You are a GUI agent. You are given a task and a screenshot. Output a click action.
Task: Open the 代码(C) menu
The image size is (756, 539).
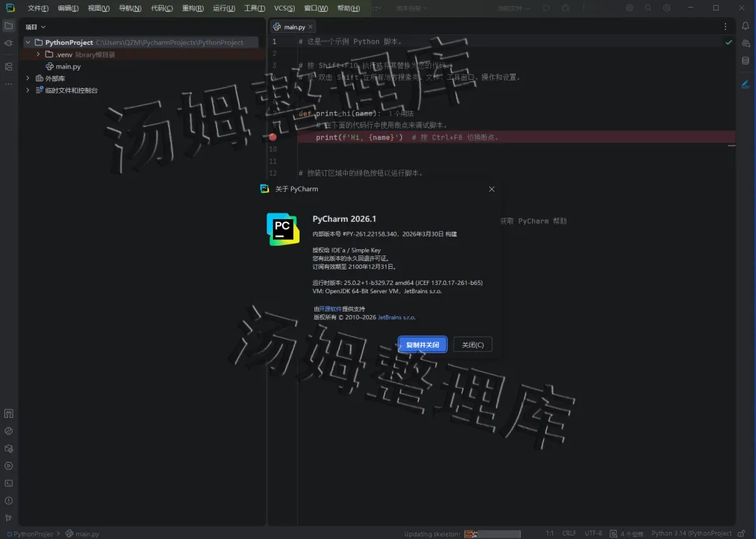(x=162, y=8)
